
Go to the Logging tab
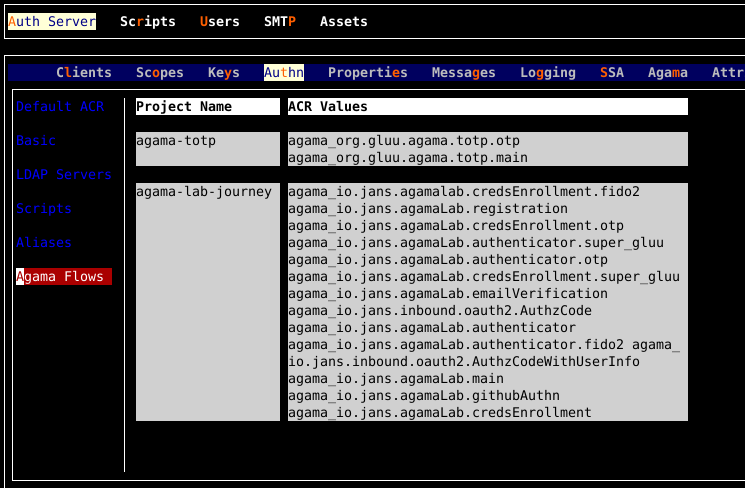547,72
